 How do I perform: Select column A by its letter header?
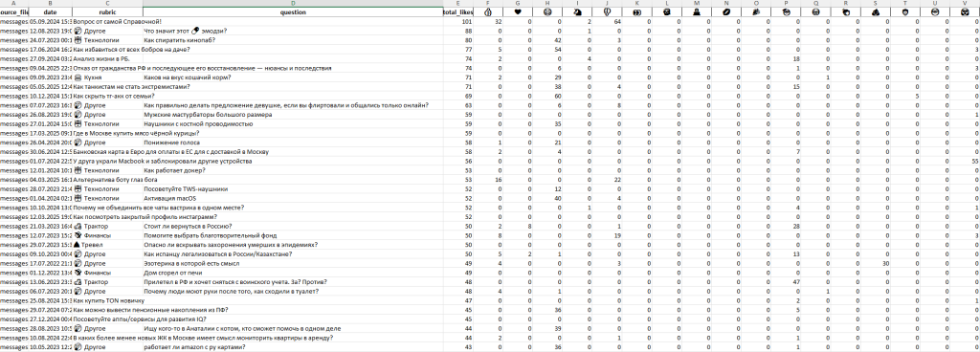click(13, 3)
